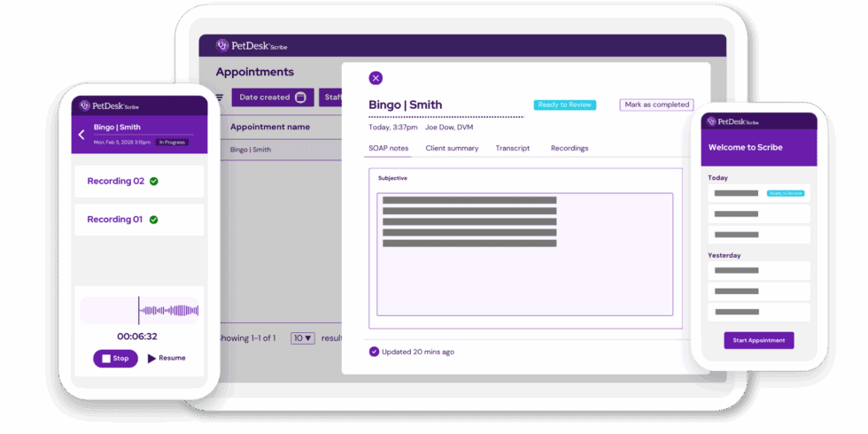Stop the recording in progress
The image size is (868, 434).
coord(115,359)
